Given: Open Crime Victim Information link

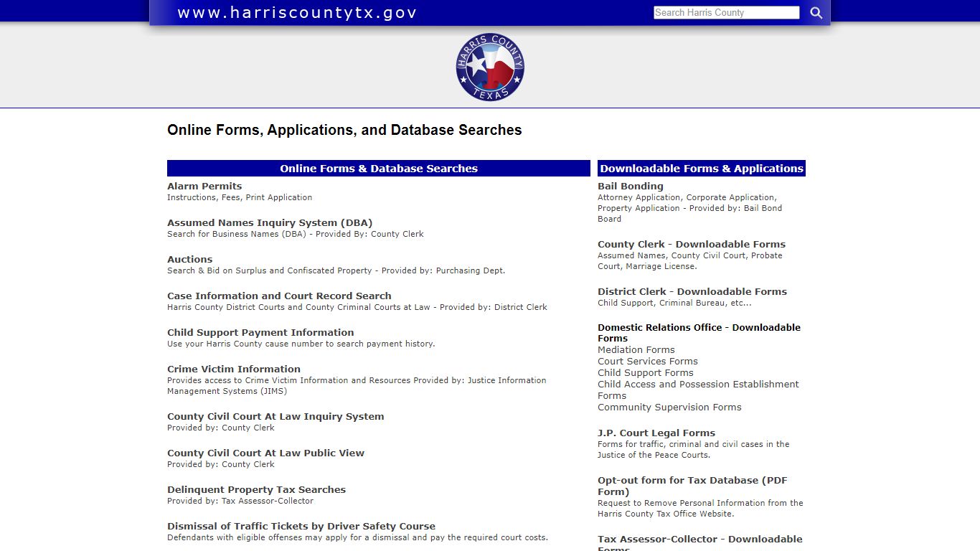Looking at the screenshot, I should point(234,369).
